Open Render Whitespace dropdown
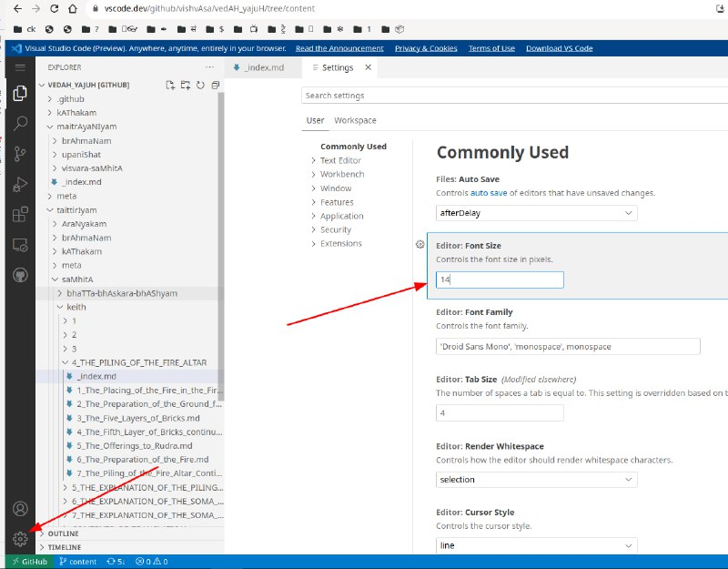 click(536, 480)
